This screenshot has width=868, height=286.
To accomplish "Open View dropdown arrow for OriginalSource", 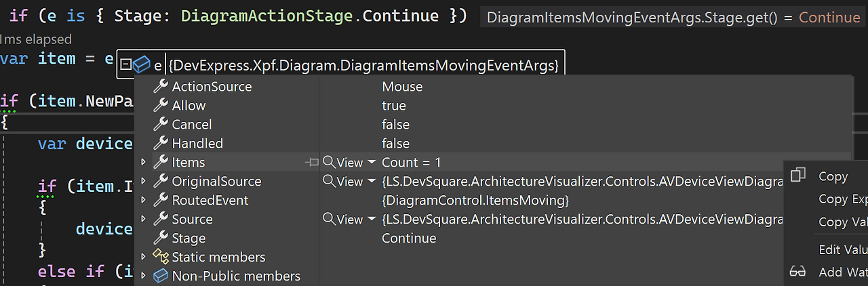I will 372,181.
